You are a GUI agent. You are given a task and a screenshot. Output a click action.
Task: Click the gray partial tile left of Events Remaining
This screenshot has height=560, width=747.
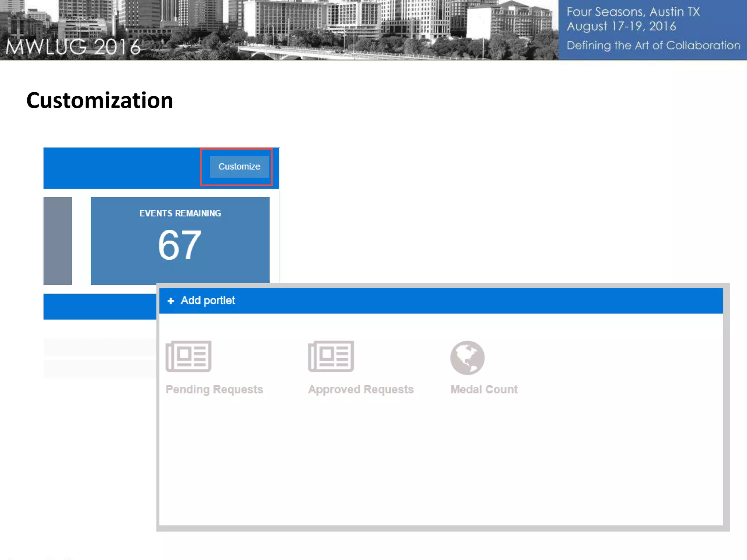[58, 241]
